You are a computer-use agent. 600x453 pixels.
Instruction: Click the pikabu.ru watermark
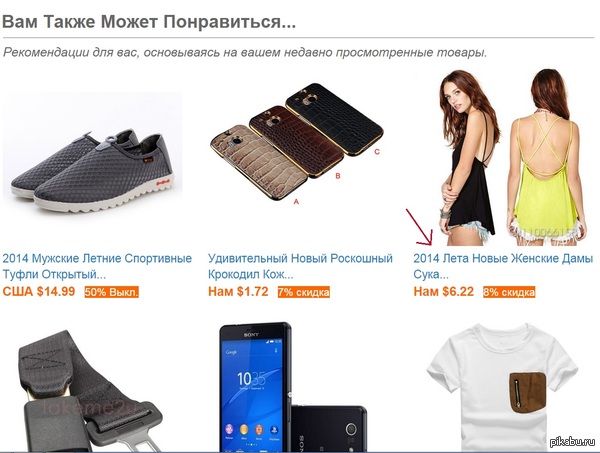coord(573,442)
